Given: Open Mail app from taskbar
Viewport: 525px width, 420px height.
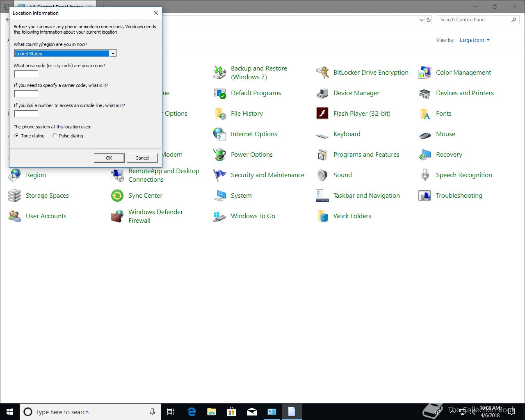Looking at the screenshot, I should [252, 412].
